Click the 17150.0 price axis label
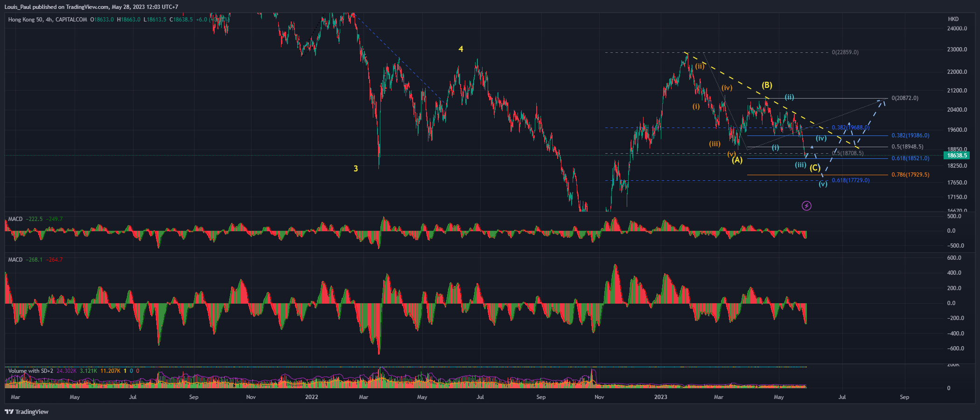Screen dimensions: 980x420 click(x=957, y=197)
